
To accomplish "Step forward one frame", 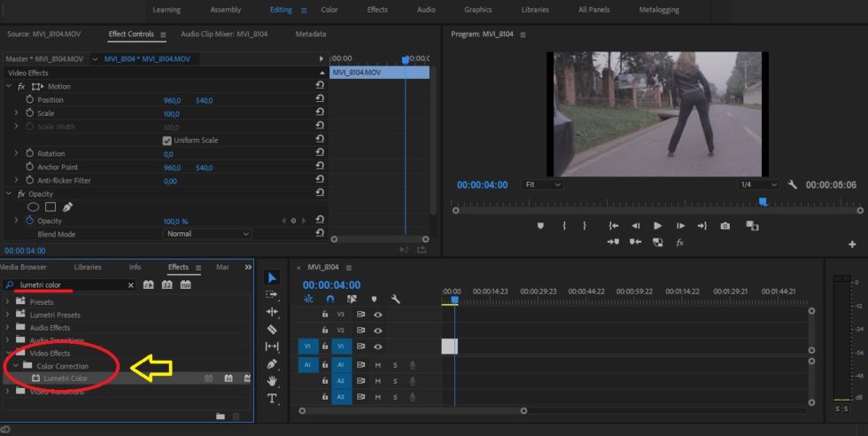I will click(680, 226).
